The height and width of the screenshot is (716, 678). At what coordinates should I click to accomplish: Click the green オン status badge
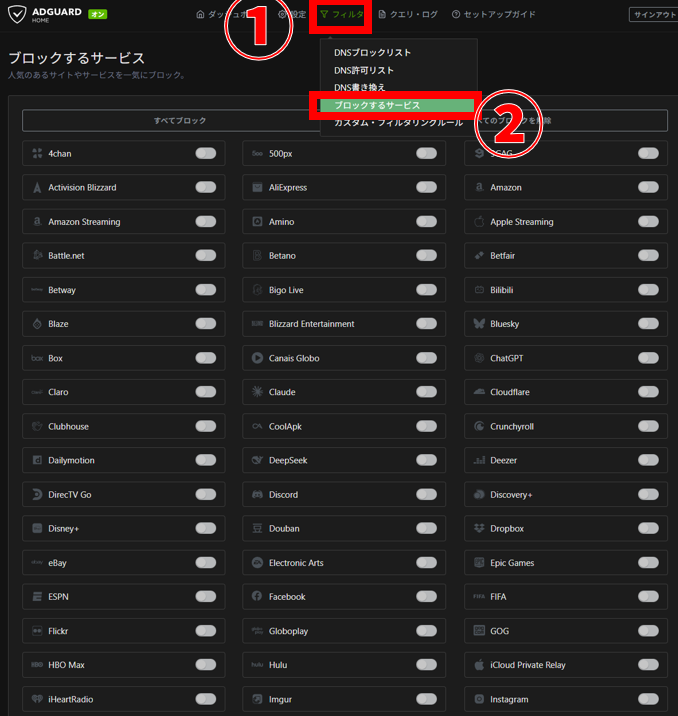coord(97,14)
